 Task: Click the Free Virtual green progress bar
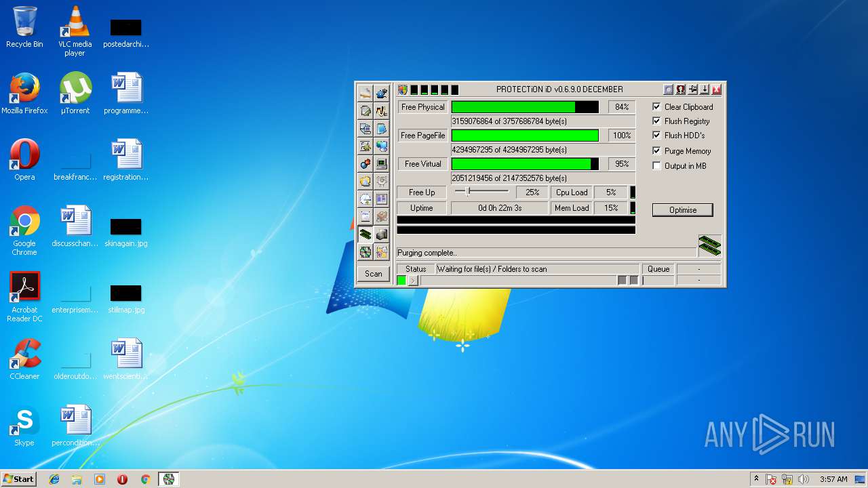(x=525, y=164)
